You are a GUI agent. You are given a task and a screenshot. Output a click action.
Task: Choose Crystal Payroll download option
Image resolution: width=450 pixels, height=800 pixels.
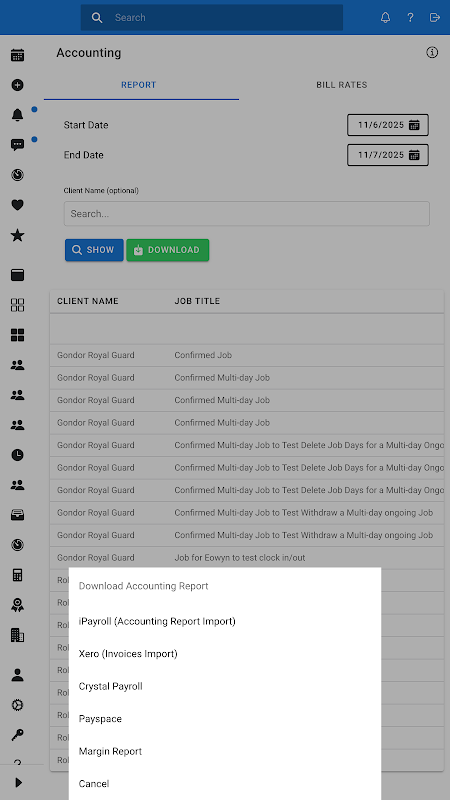(225, 686)
